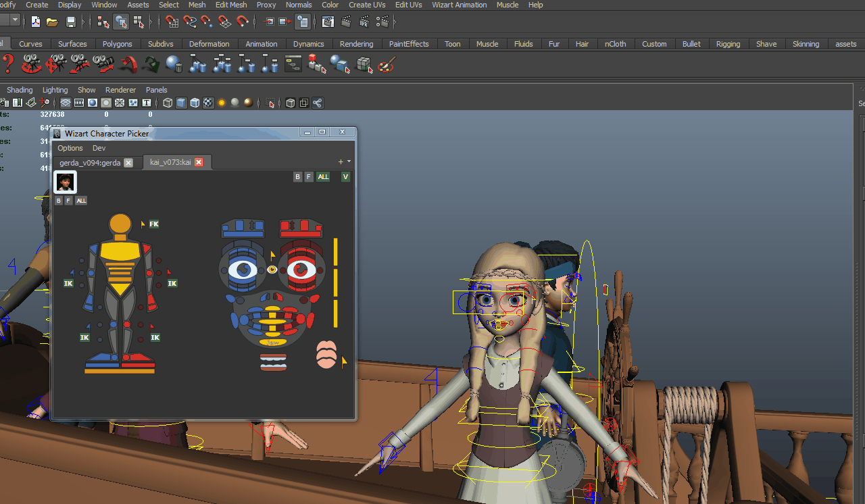Open the Wizart Animation menu
The image size is (865, 504).
(459, 5)
